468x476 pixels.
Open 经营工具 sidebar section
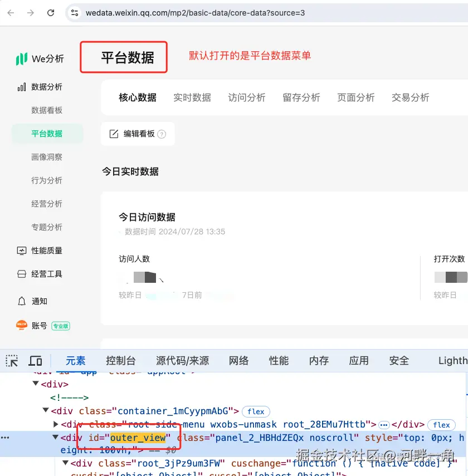(x=46, y=274)
